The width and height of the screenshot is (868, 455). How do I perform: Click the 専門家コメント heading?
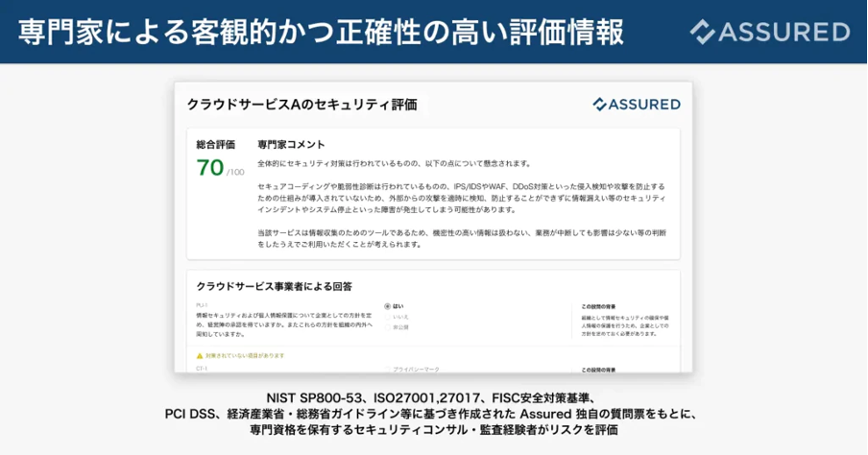tap(291, 145)
